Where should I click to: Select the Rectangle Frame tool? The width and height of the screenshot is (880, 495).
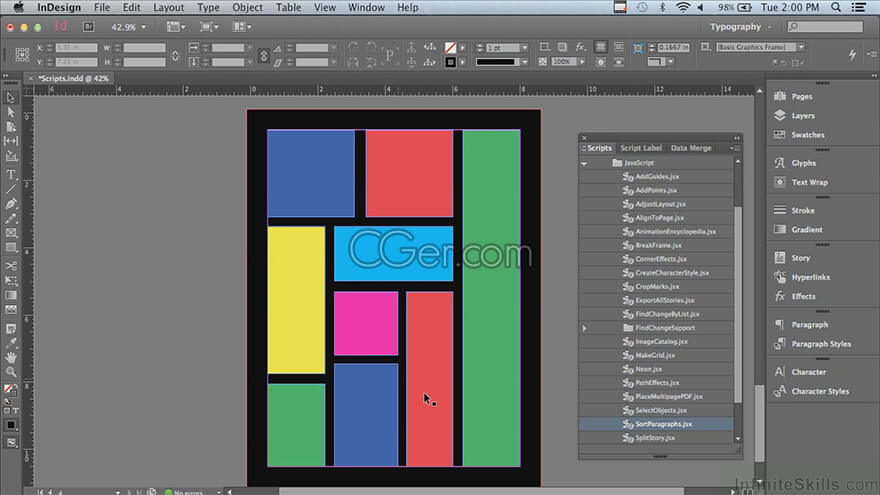pyautogui.click(x=11, y=233)
